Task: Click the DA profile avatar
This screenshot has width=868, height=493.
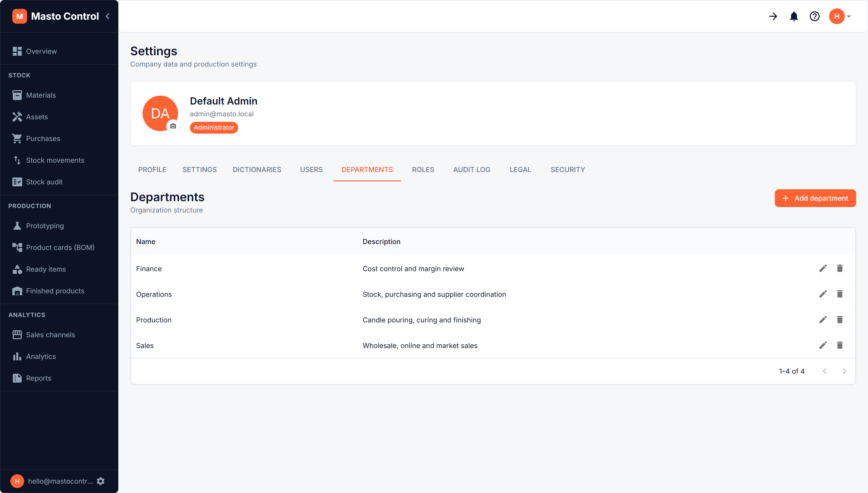Action: (x=160, y=113)
